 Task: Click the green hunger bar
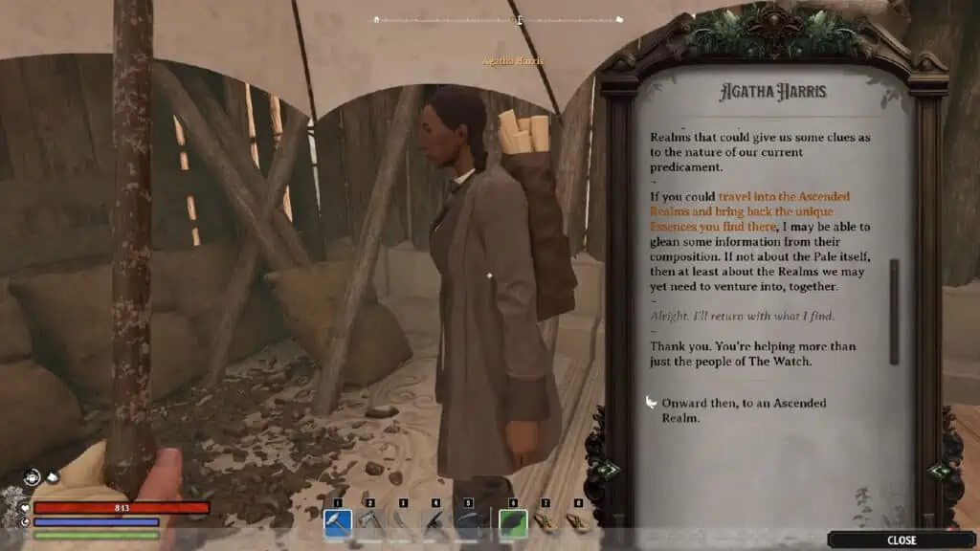click(x=97, y=536)
